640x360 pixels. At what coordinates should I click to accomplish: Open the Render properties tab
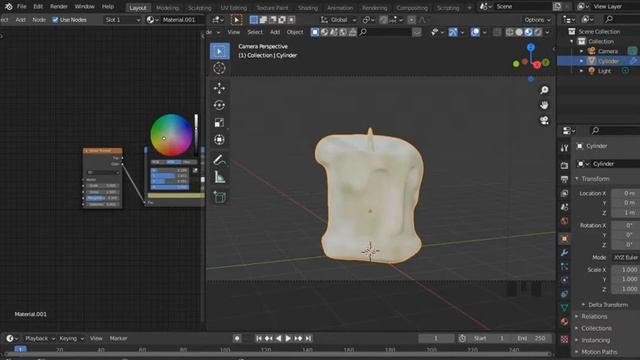(x=564, y=165)
